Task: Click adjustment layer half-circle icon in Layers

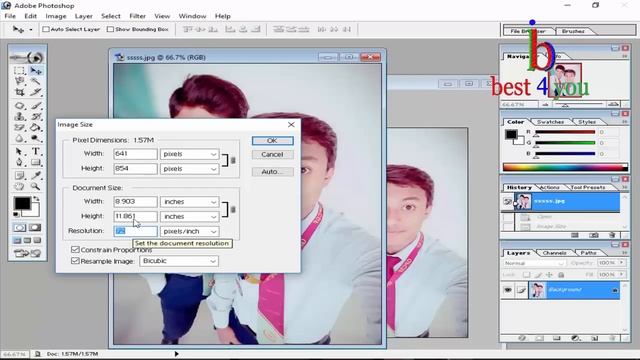Action: point(576,338)
